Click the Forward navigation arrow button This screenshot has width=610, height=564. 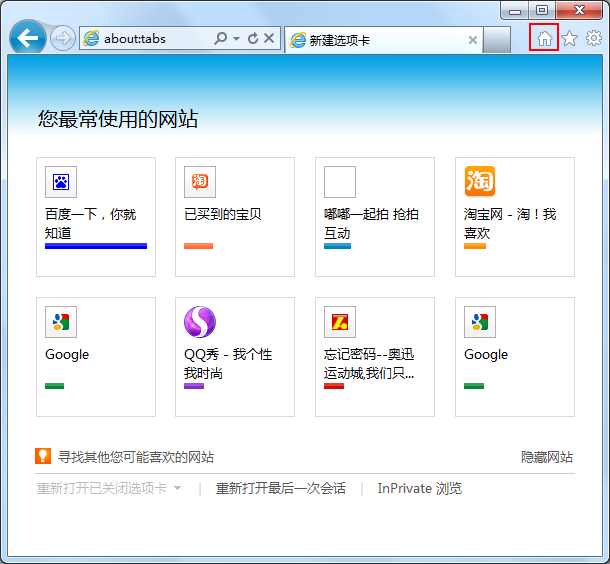(63, 38)
